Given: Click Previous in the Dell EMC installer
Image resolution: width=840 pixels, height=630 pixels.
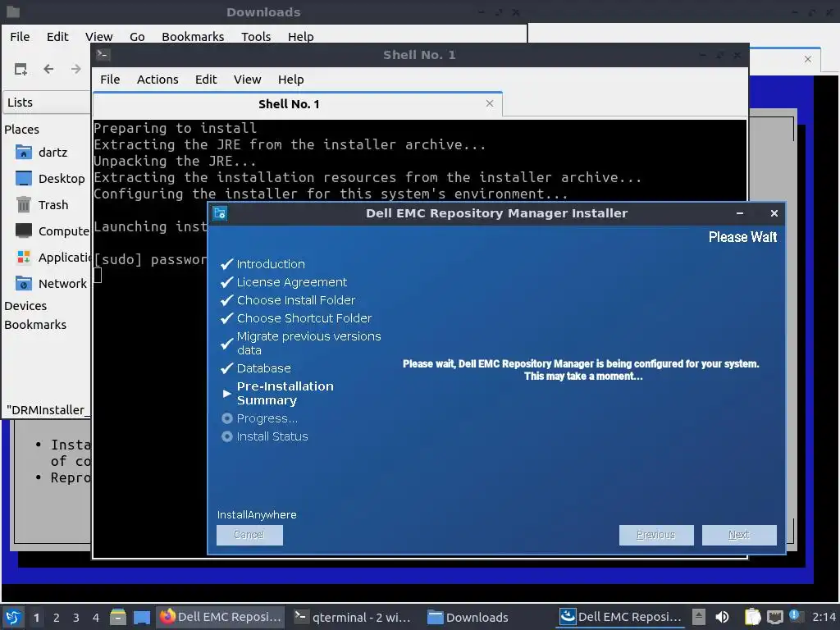Looking at the screenshot, I should coord(656,535).
